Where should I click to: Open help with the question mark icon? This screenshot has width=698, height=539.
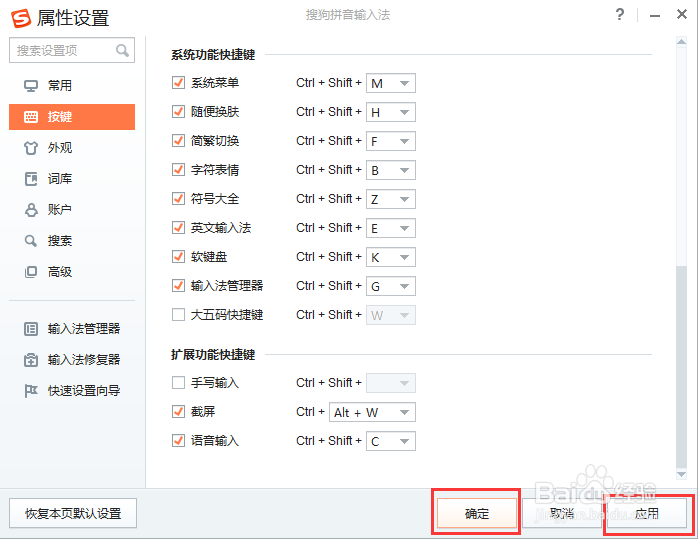(620, 15)
